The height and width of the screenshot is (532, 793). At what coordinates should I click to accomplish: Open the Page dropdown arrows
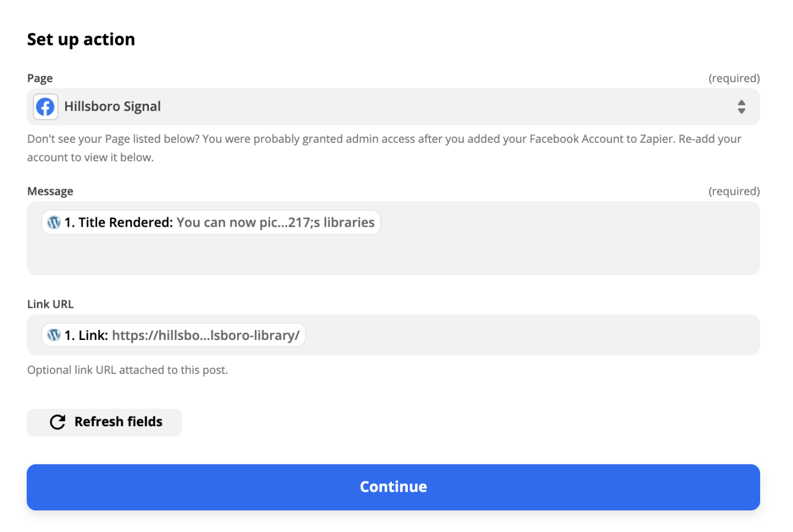(x=741, y=107)
